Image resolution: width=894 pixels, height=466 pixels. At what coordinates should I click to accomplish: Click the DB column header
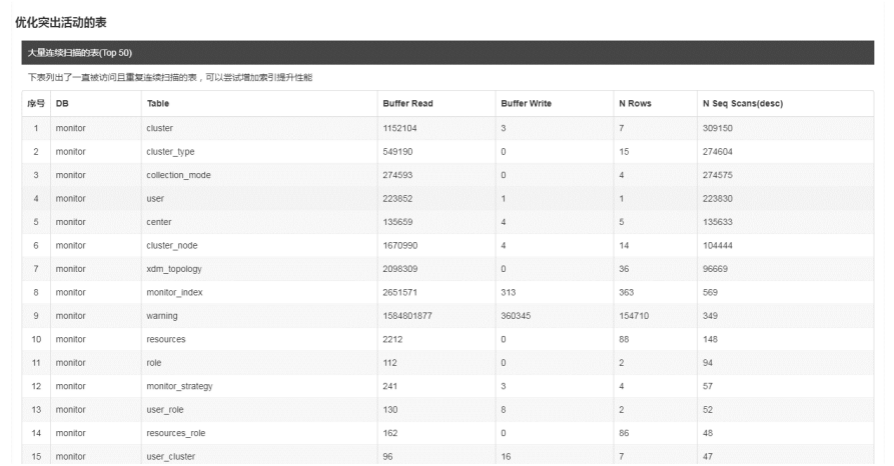[x=62, y=103]
